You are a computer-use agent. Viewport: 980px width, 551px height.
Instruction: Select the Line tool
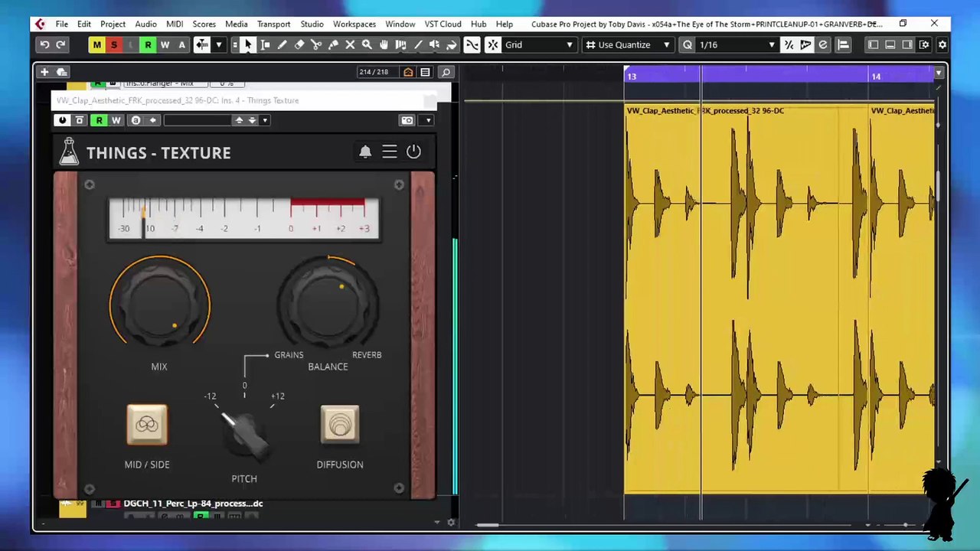click(x=417, y=45)
